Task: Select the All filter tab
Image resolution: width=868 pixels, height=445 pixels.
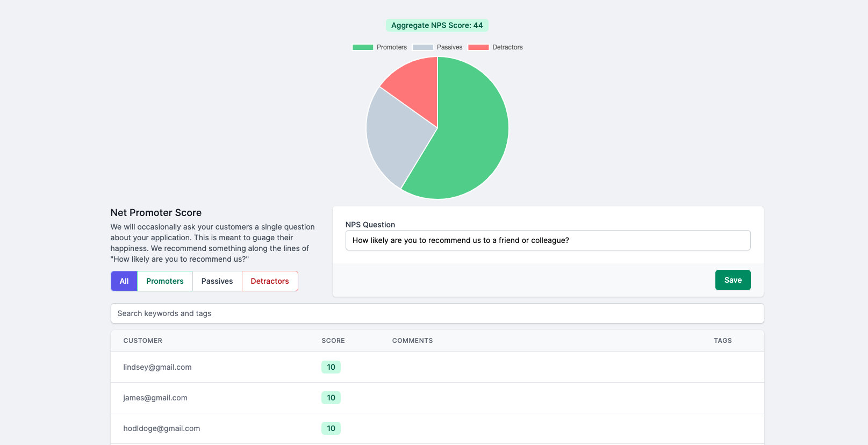Action: 124,281
